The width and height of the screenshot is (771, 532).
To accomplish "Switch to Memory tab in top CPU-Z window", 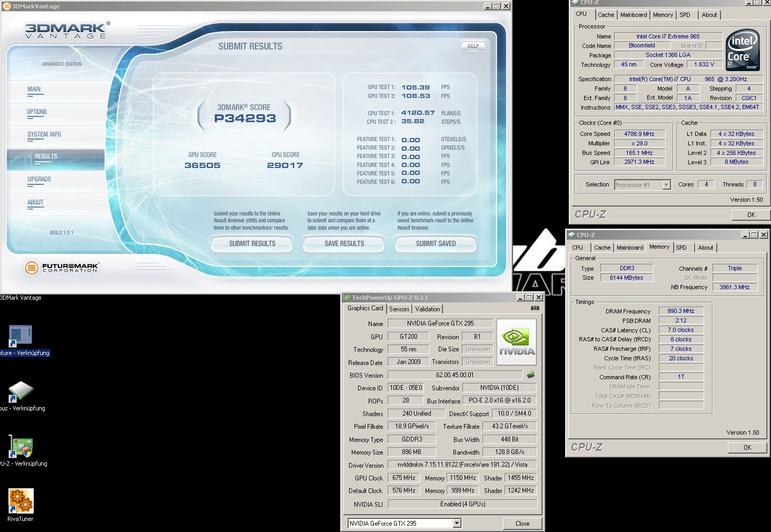I will tap(663, 15).
